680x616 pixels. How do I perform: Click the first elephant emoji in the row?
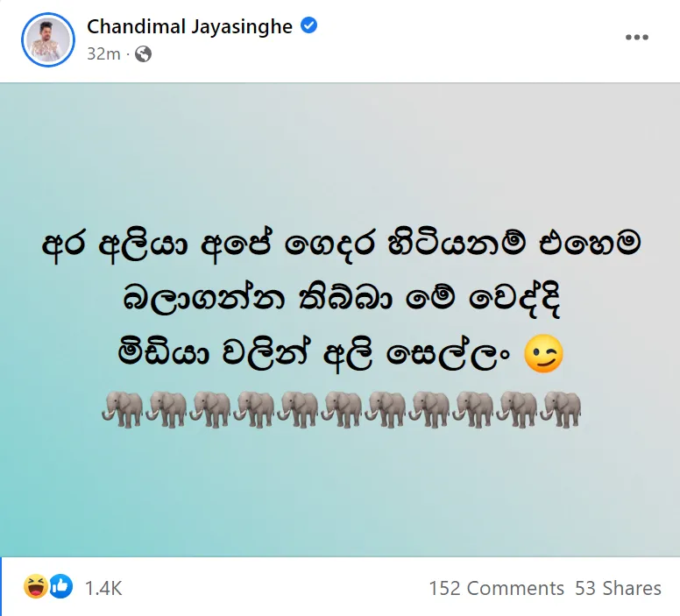pos(123,409)
